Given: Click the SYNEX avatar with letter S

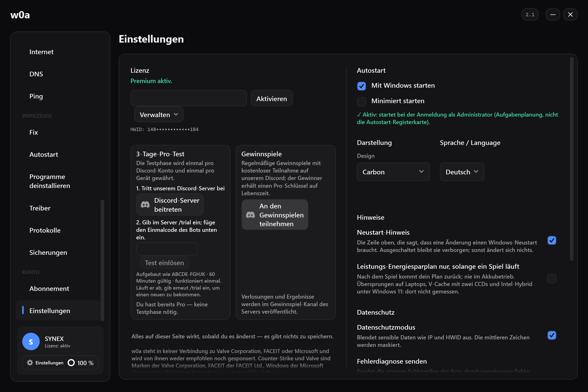Looking at the screenshot, I should coord(31,341).
